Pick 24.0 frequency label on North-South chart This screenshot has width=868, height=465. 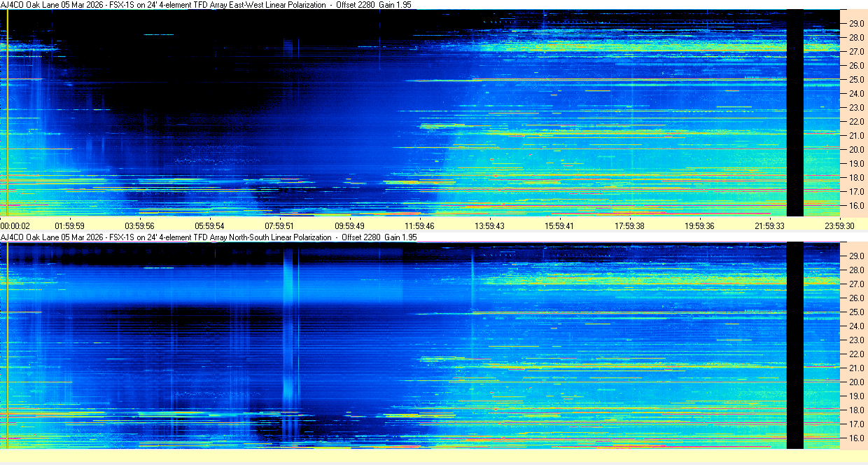(x=856, y=326)
